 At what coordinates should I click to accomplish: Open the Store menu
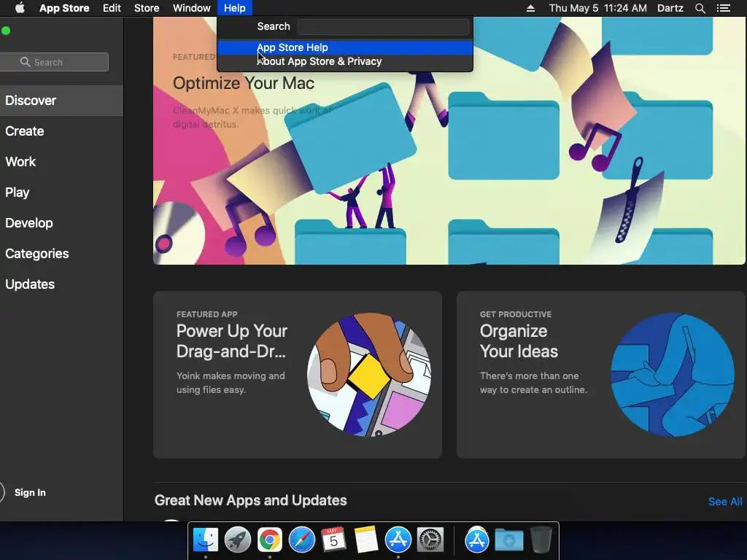(x=146, y=8)
